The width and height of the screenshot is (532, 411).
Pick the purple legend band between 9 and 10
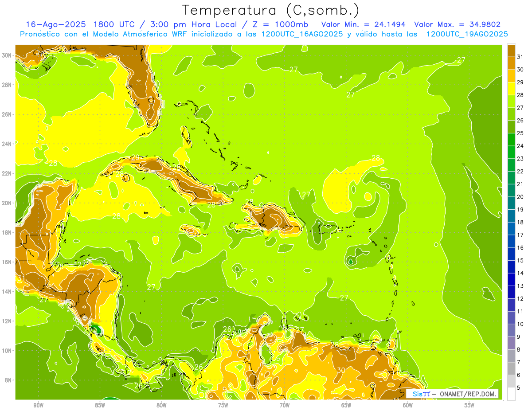click(x=512, y=330)
